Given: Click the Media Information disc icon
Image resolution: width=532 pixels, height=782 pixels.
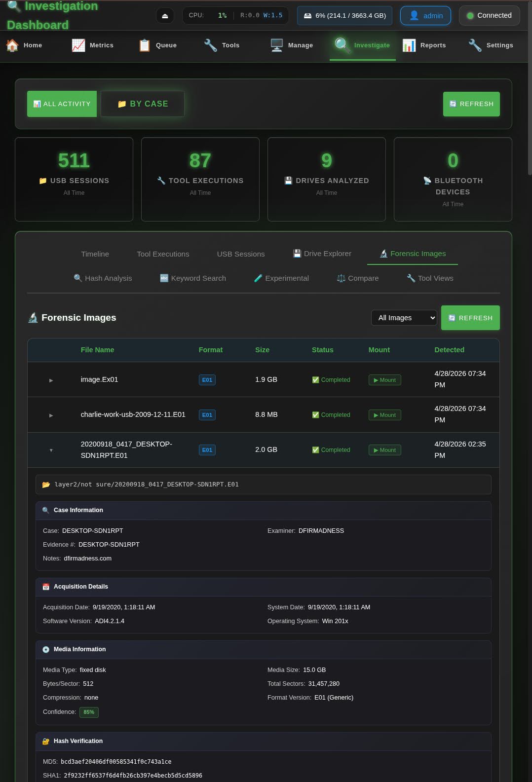Looking at the screenshot, I should pos(46,649).
